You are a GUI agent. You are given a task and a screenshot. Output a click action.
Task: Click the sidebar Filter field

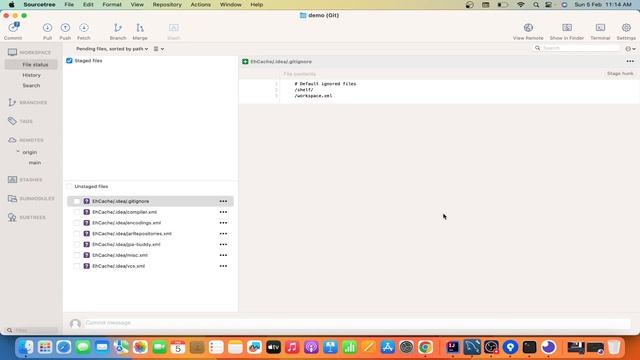point(32,330)
